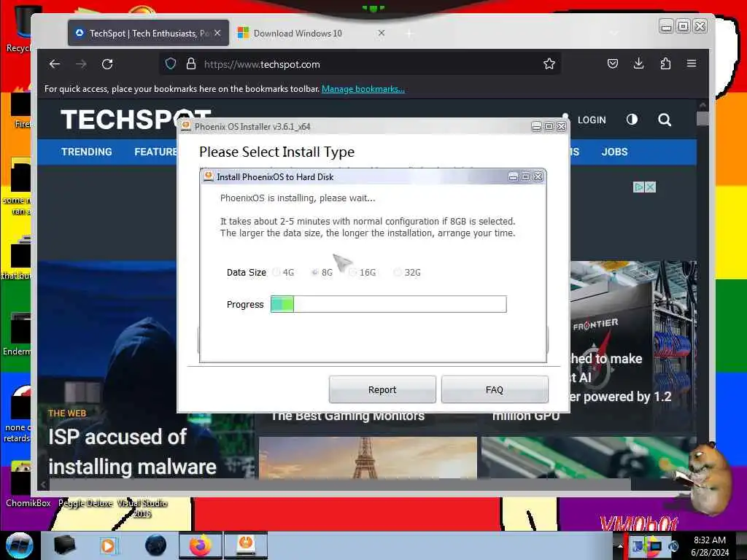This screenshot has width=747, height=560.
Task: Click the installation progress bar
Action: [x=388, y=304]
